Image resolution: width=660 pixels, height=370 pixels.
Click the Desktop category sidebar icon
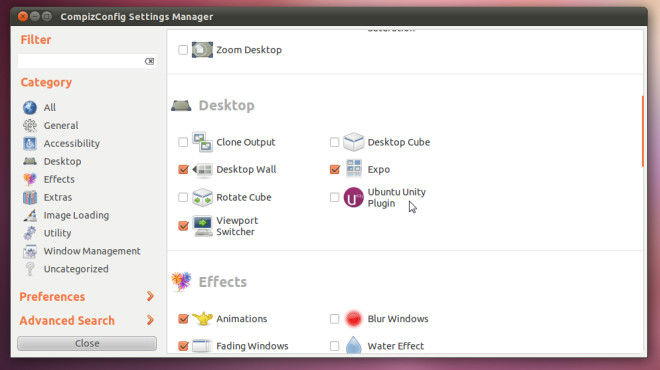point(29,161)
